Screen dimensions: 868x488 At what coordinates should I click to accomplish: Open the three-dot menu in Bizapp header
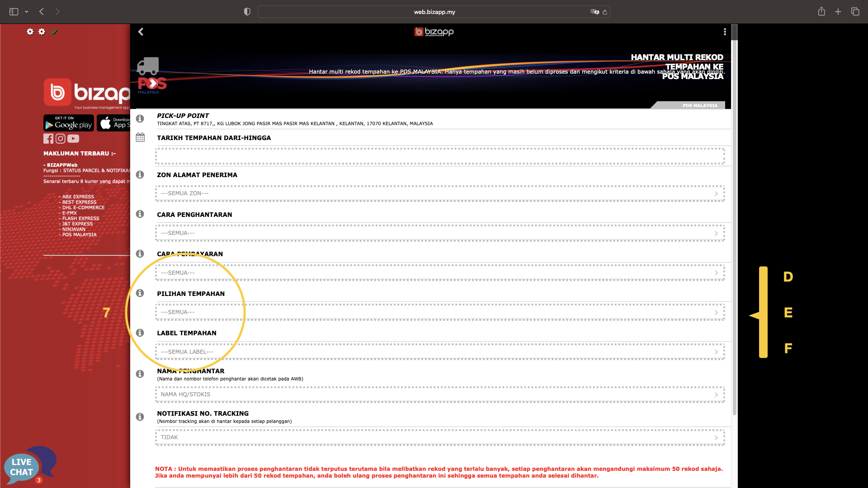click(725, 32)
